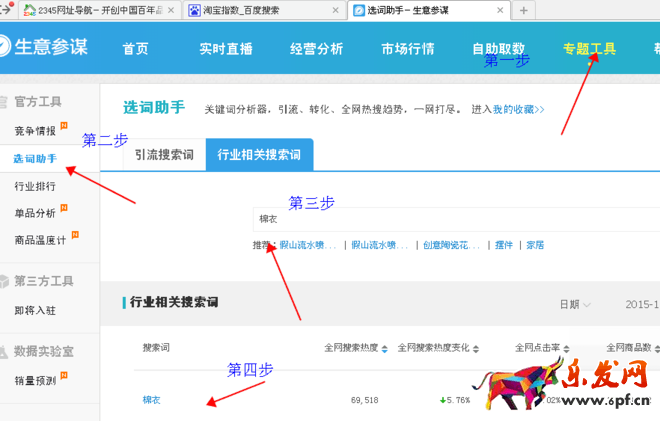Click the 生意参谋 logo icon

tap(3, 45)
